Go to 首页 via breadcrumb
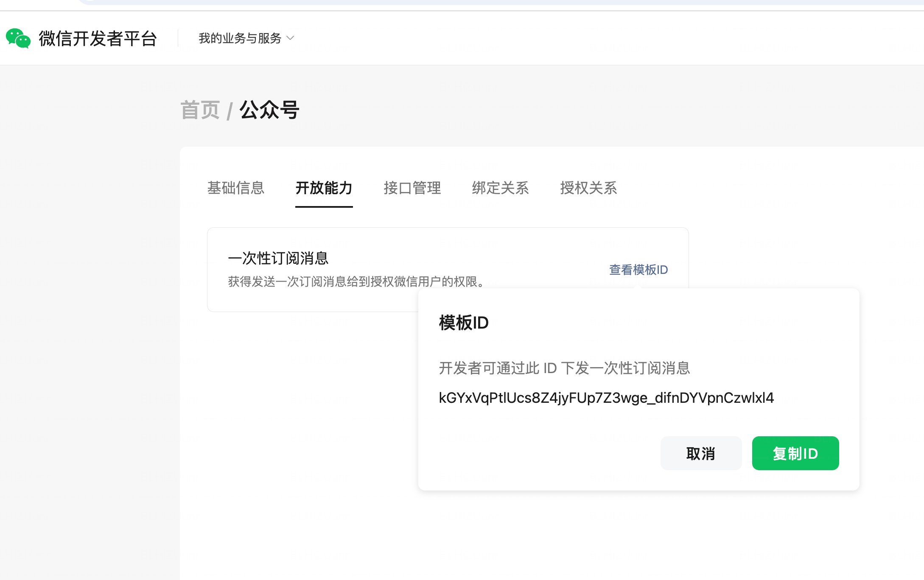Viewport: 924px width, 580px height. pyautogui.click(x=200, y=110)
